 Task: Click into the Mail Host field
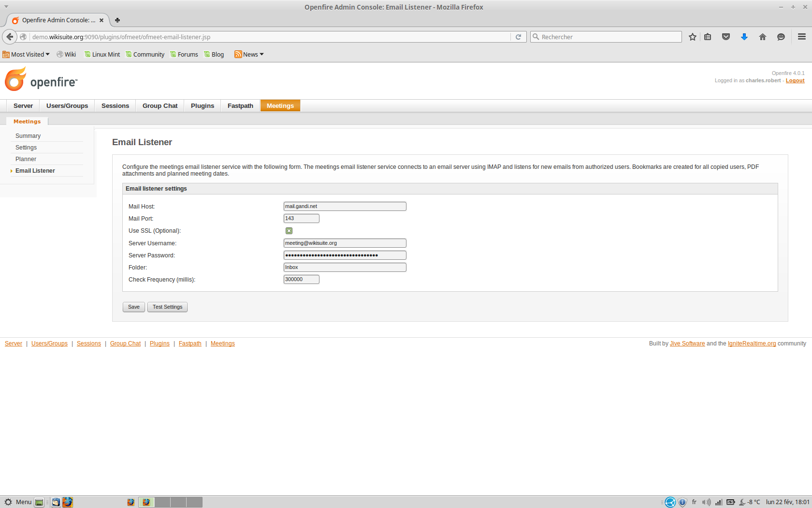345,207
